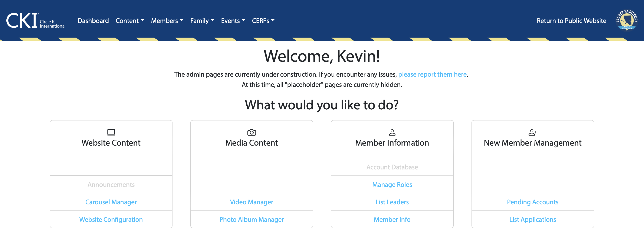Open the Dashboard nav item

(x=93, y=20)
